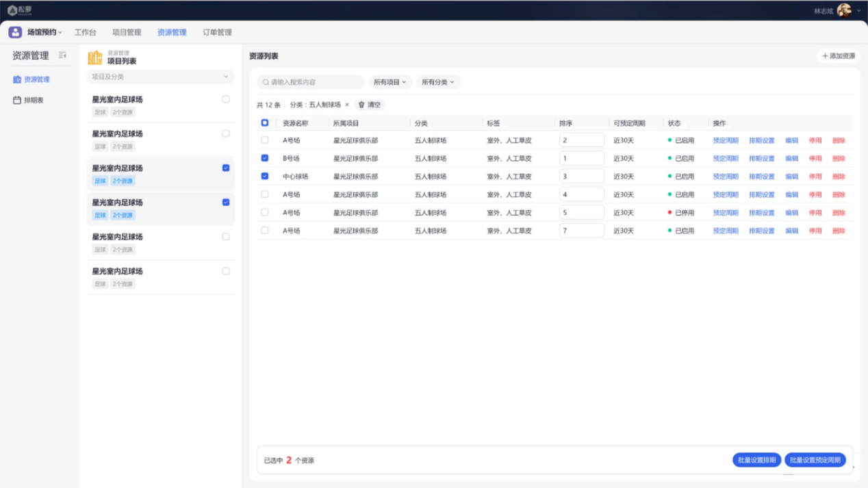868x488 pixels.
Task: Toggle the header select-all checkbox
Action: pos(265,123)
